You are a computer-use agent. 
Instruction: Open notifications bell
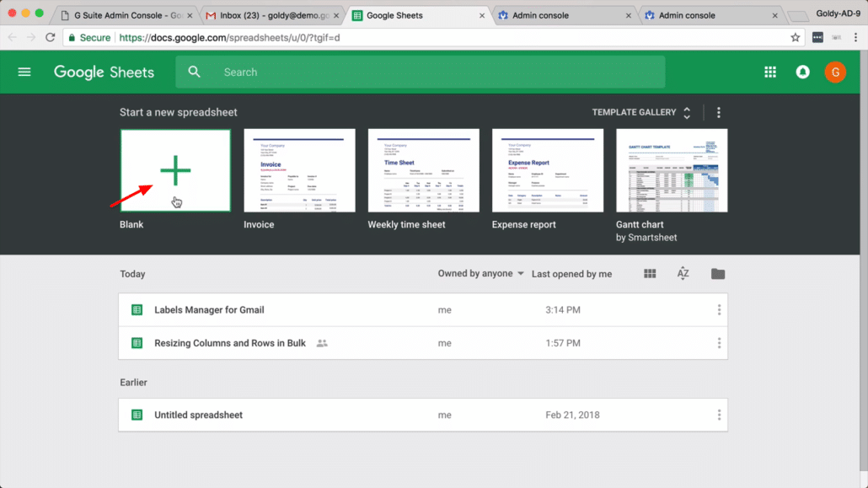802,72
